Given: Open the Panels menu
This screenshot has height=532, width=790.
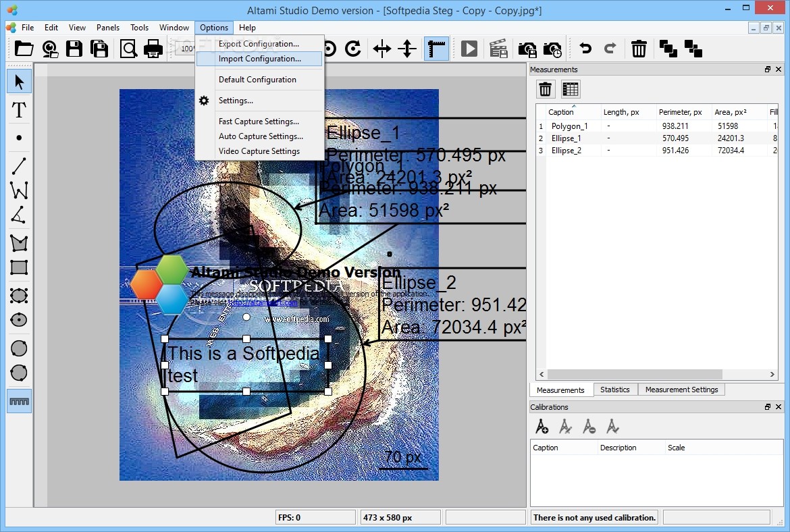Looking at the screenshot, I should (x=108, y=28).
